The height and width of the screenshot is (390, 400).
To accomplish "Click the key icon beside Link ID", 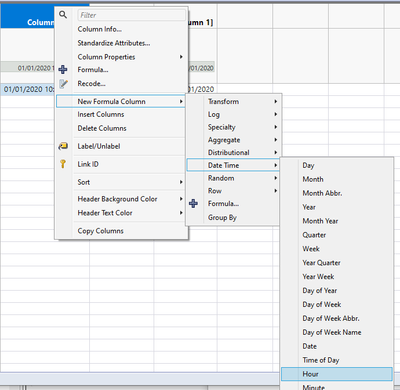I will click(x=63, y=164).
